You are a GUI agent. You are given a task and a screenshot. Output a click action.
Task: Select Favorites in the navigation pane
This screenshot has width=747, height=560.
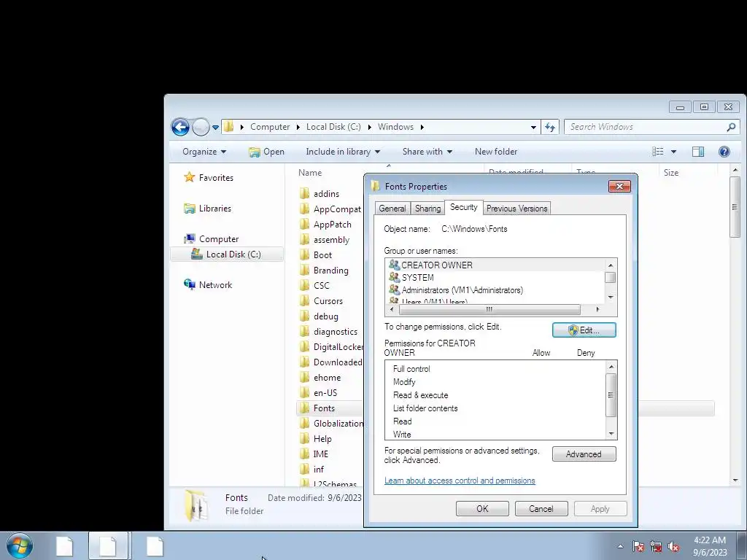coord(216,178)
